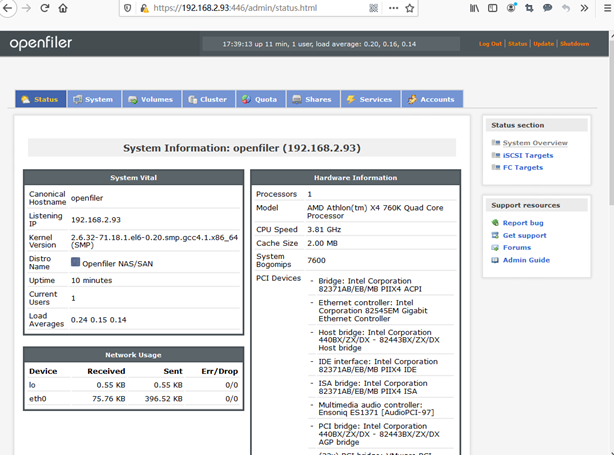Expand more tools overflow chevron
This screenshot has height=455, width=614.
pyautogui.click(x=584, y=8)
